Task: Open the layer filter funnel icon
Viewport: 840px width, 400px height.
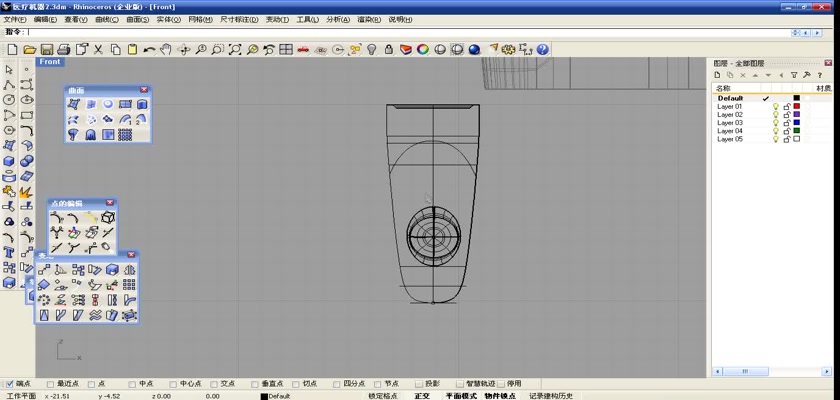Action: (794, 75)
